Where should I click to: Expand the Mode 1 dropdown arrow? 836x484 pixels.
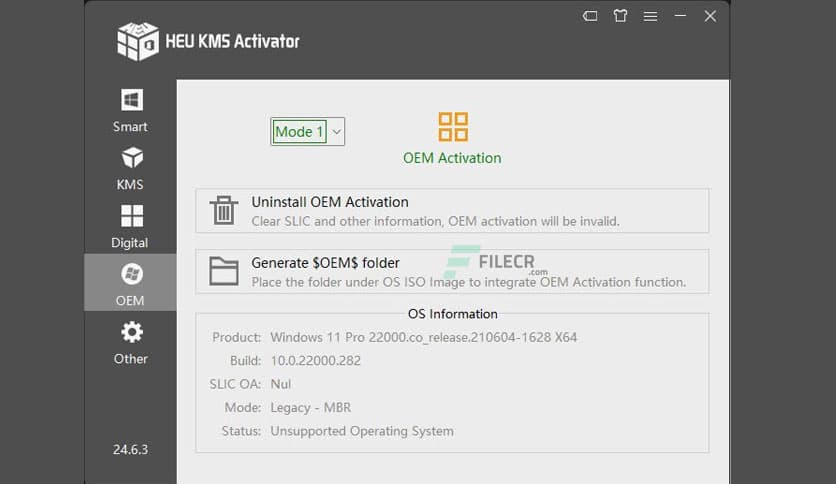(x=336, y=132)
